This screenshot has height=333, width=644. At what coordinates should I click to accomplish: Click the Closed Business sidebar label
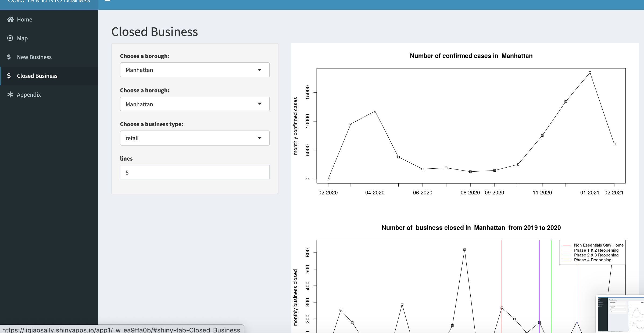point(37,76)
